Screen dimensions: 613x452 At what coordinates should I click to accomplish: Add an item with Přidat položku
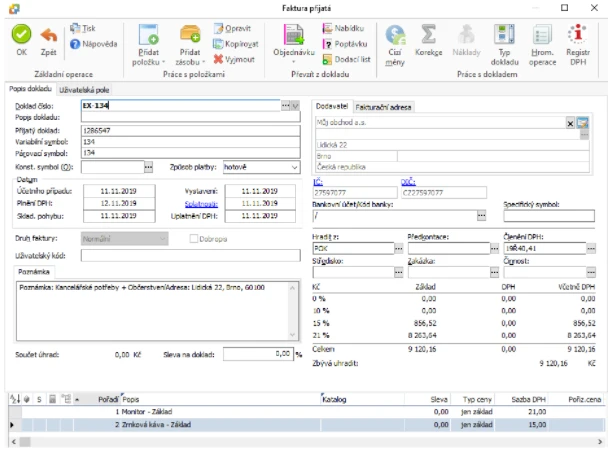[x=149, y=45]
